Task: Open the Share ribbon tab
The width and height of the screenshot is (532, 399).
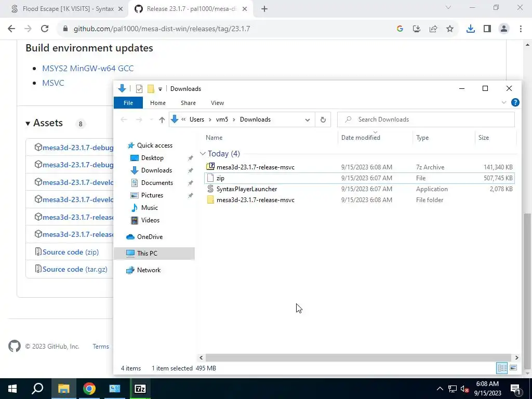Action: [x=188, y=103]
